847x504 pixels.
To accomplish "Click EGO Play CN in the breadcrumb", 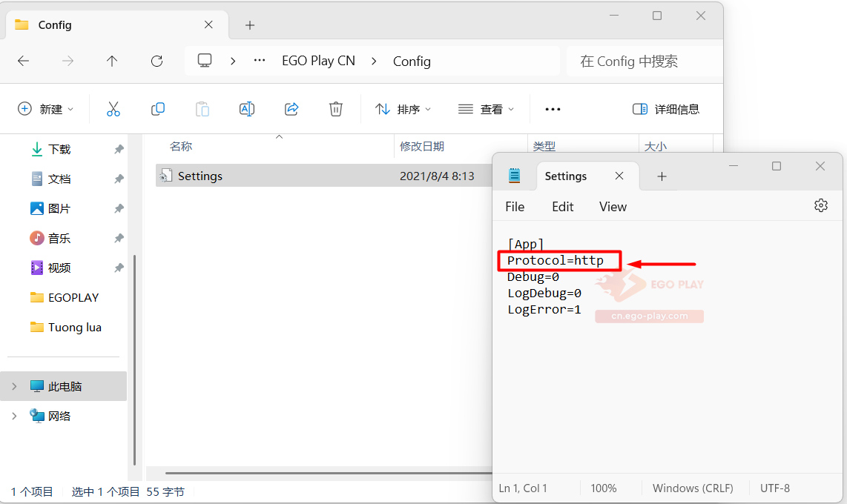I will [318, 61].
